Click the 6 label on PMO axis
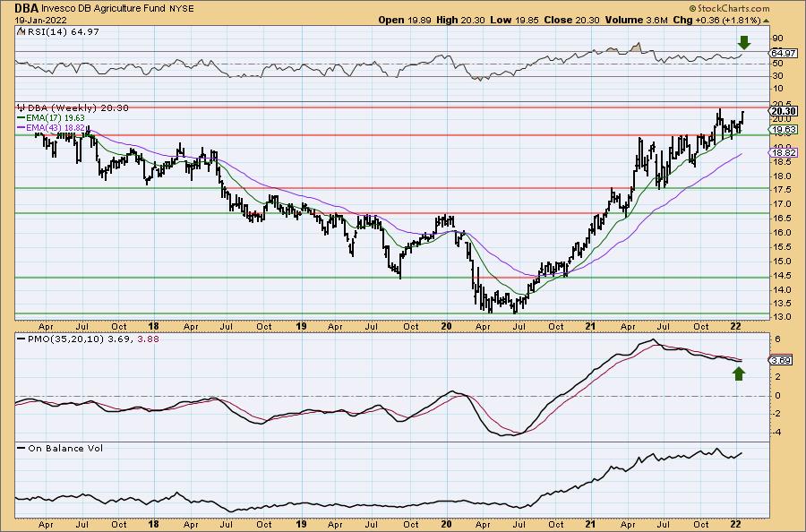Viewport: 806px width, 532px height. tap(778, 339)
